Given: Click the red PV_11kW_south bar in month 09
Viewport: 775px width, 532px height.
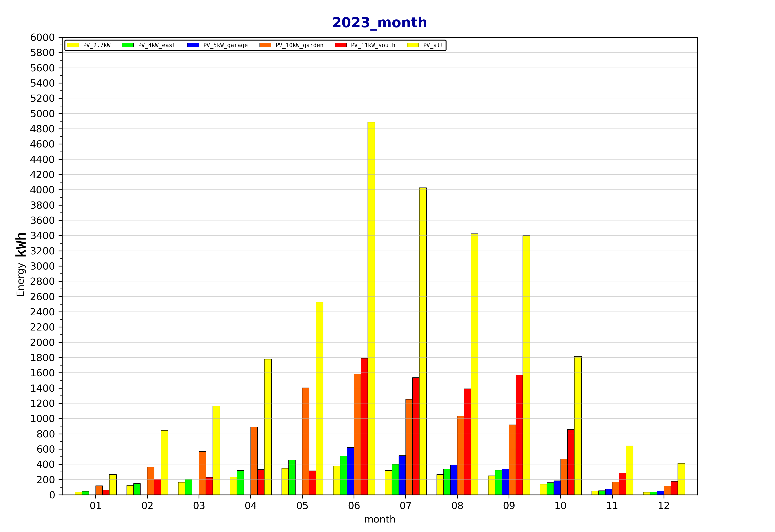Looking at the screenshot, I should (519, 435).
